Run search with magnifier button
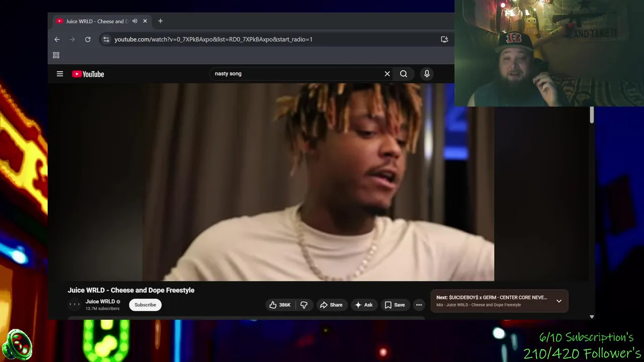Screen dimensions: 644x362 [404, 74]
